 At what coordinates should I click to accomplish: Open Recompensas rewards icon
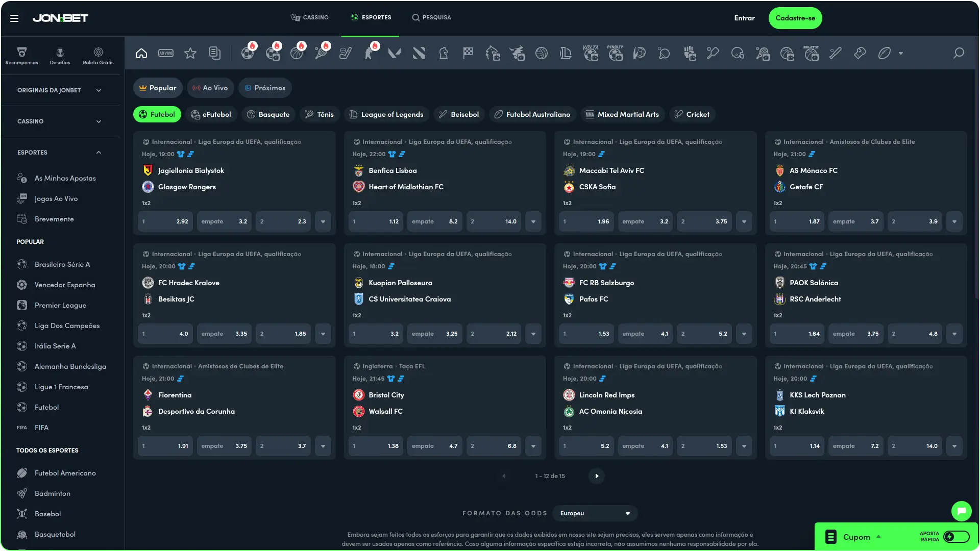(21, 56)
